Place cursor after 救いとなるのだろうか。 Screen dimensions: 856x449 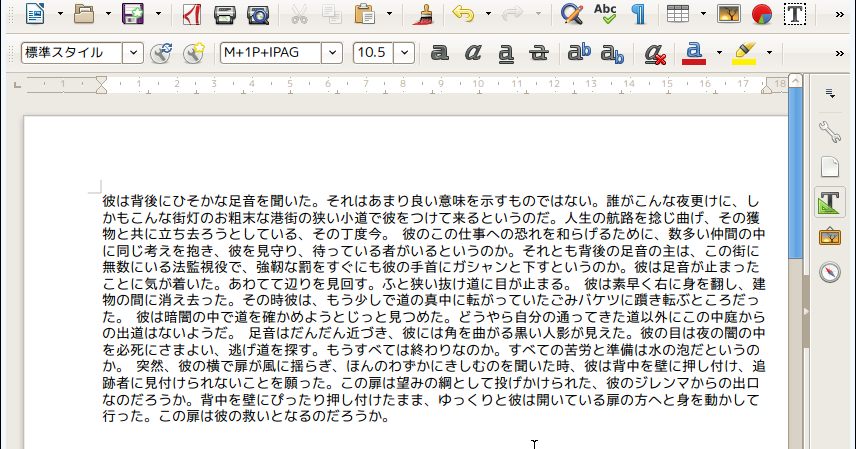point(391,417)
